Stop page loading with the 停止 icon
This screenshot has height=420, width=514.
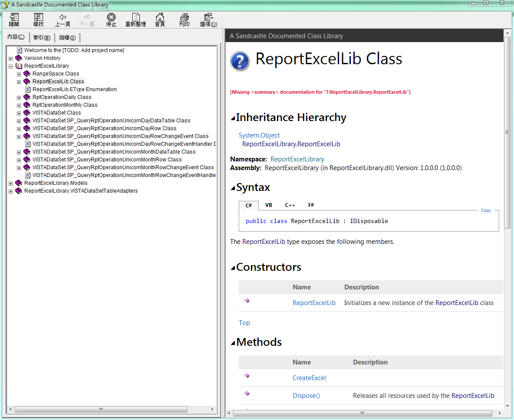pos(111,20)
